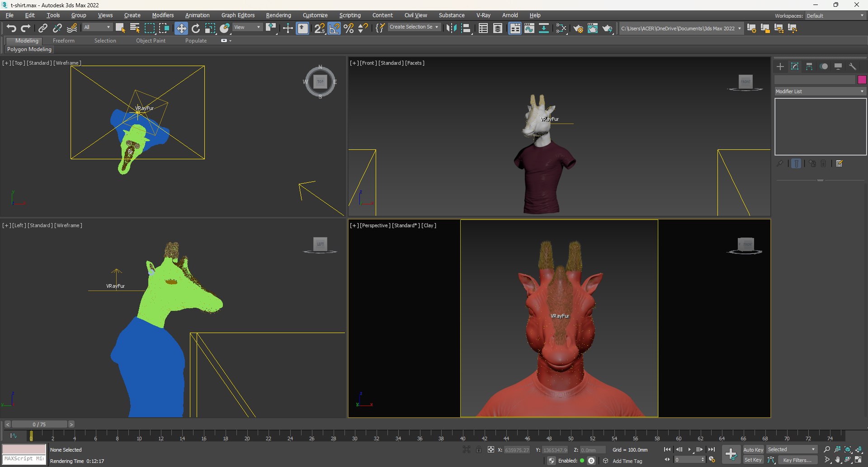Viewport: 868px width, 467px height.
Task: Toggle Angle Snap on the toolbar
Action: (334, 29)
